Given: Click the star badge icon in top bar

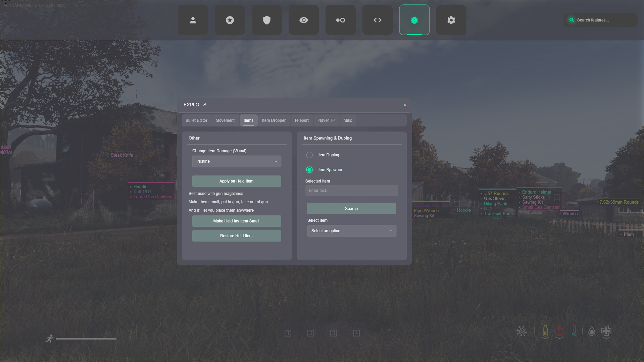Looking at the screenshot, I should [230, 20].
